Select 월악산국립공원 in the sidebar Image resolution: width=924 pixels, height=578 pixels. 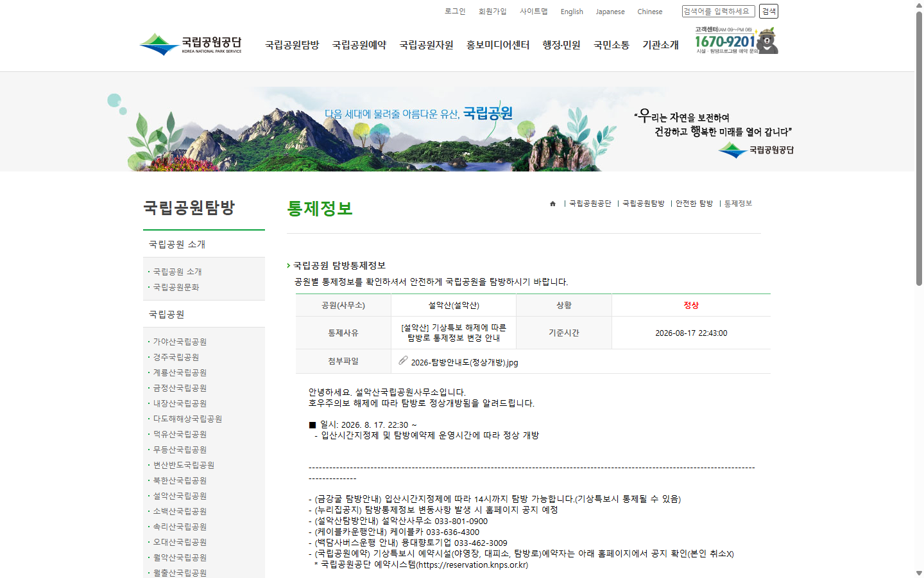(x=180, y=557)
